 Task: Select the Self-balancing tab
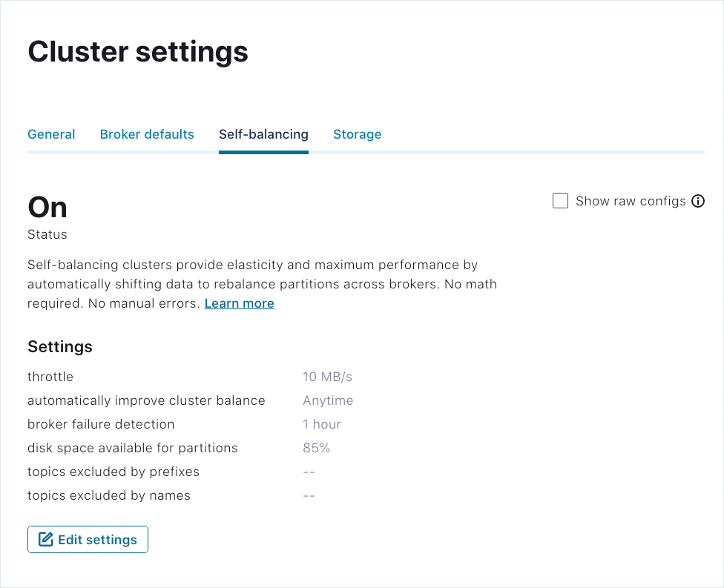(x=263, y=134)
